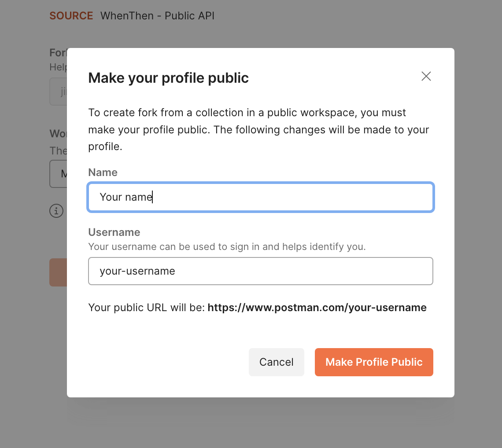
Task: Click the Name input field
Action: [x=260, y=197]
